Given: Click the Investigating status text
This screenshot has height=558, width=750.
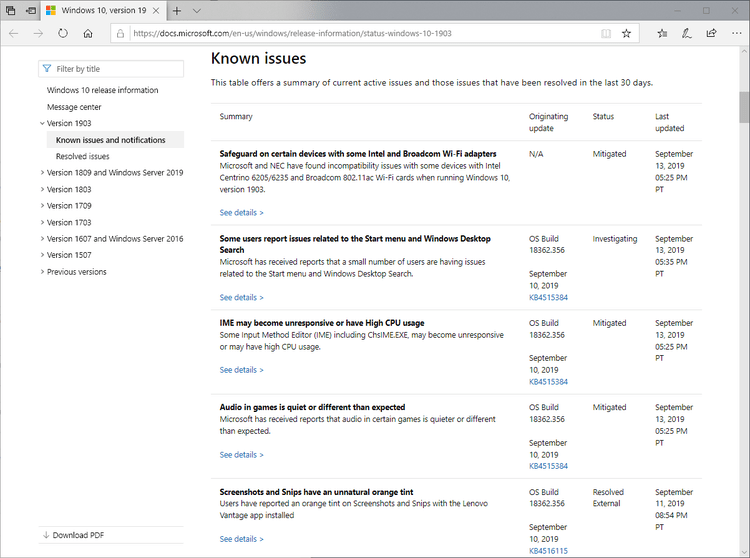Looking at the screenshot, I should pos(615,239).
